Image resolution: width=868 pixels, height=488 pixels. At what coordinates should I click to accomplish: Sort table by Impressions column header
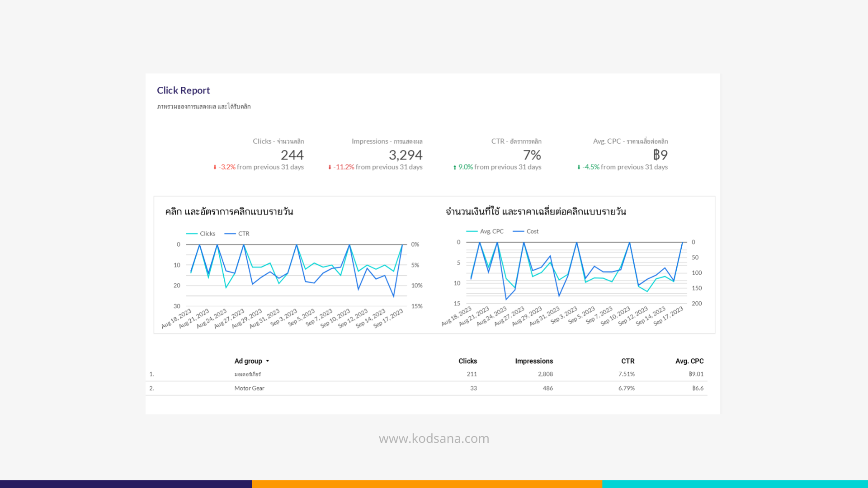coord(534,361)
